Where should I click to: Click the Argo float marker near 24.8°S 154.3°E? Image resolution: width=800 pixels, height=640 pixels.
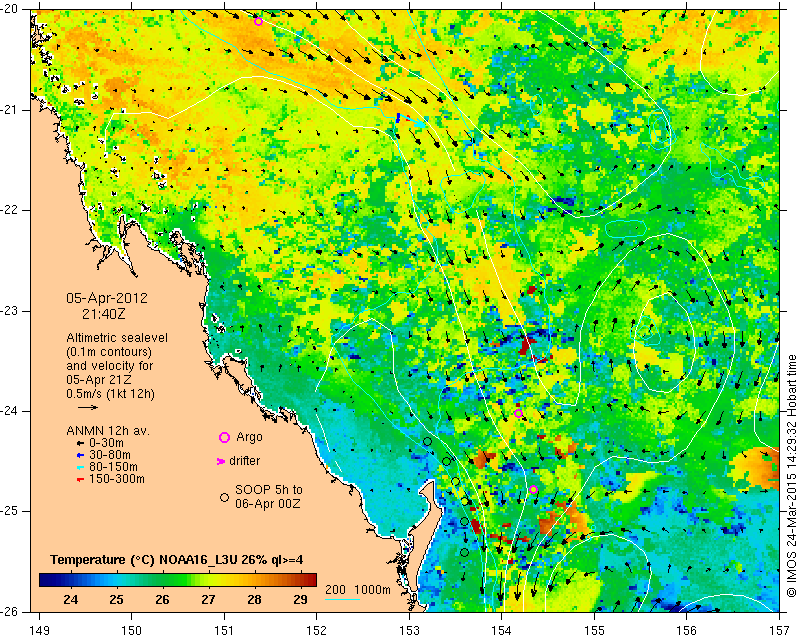tap(533, 489)
